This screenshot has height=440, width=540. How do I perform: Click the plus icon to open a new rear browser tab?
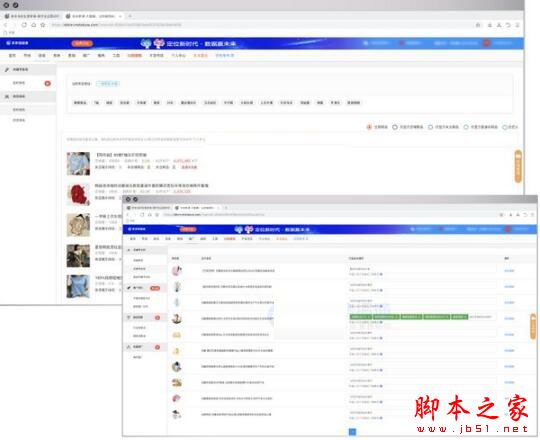[130, 16]
